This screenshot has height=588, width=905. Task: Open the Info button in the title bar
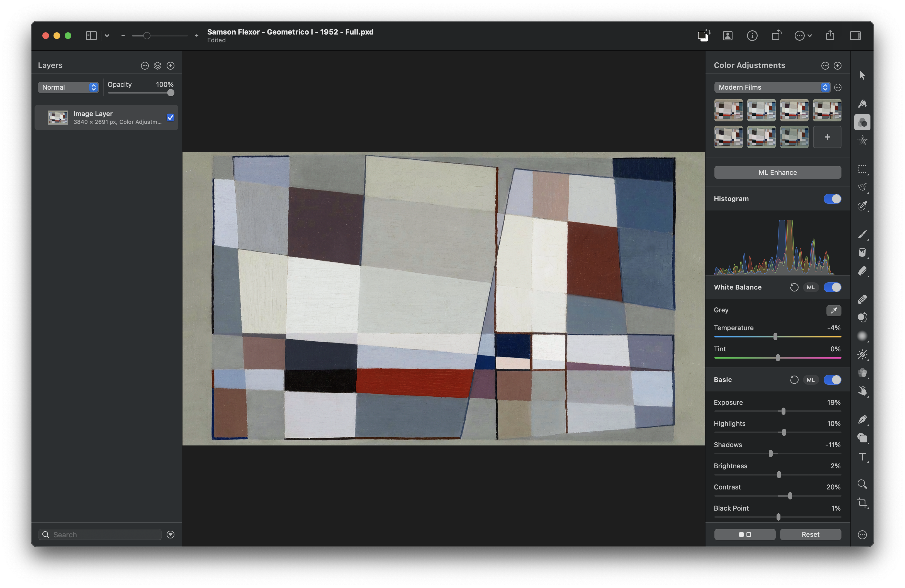752,36
